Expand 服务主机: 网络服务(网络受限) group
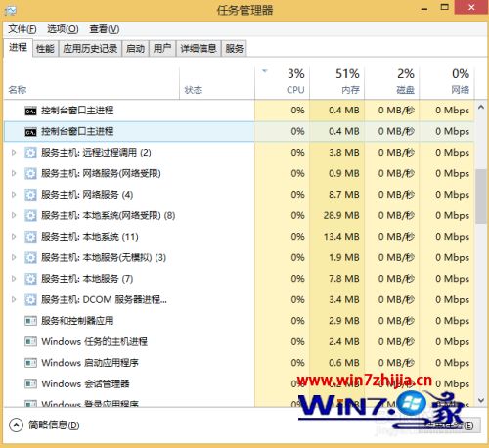The height and width of the screenshot is (448, 489). [x=14, y=173]
